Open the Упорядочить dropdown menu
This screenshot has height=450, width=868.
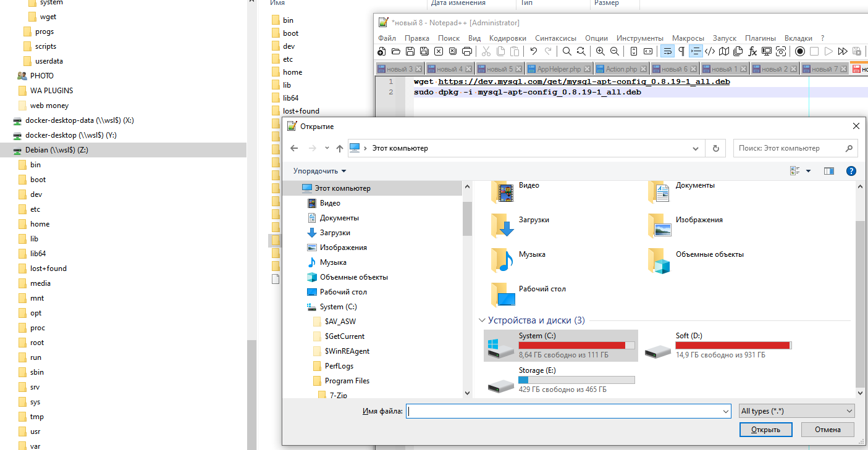click(x=320, y=171)
